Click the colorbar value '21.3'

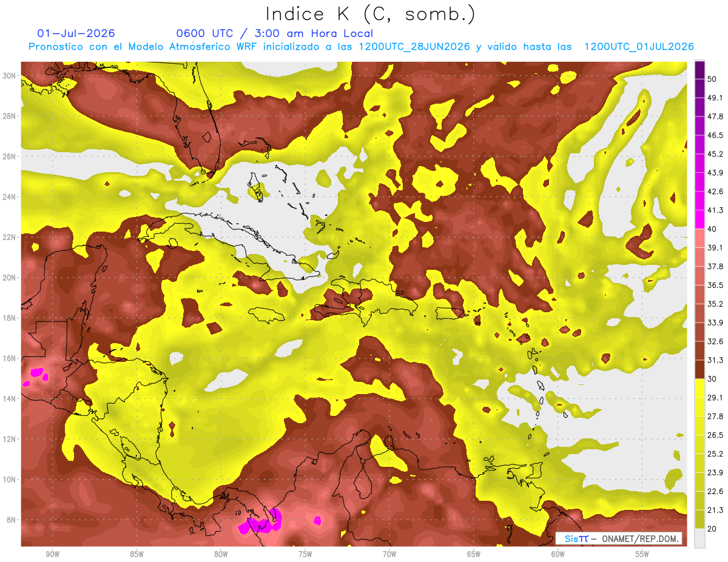click(x=715, y=510)
